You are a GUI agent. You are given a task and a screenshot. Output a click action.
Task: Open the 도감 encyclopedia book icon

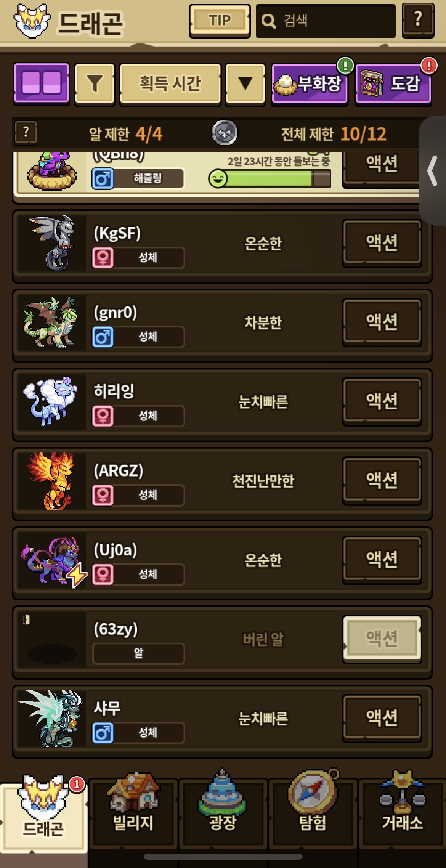(x=393, y=83)
